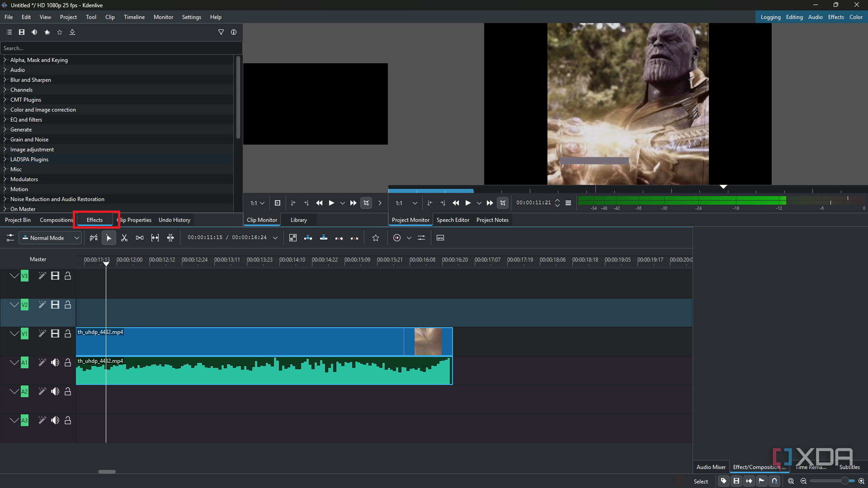Open the Project menu
Image resolution: width=868 pixels, height=488 pixels.
tap(68, 17)
